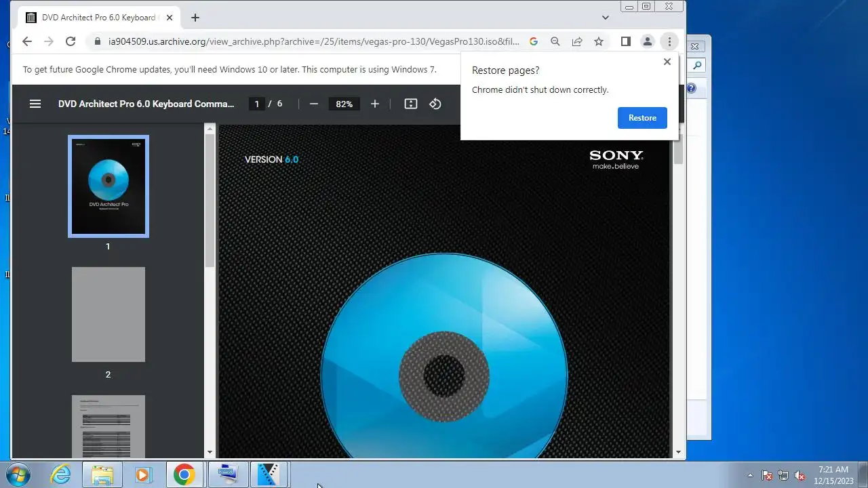Select page 1 thumbnail

tap(108, 186)
